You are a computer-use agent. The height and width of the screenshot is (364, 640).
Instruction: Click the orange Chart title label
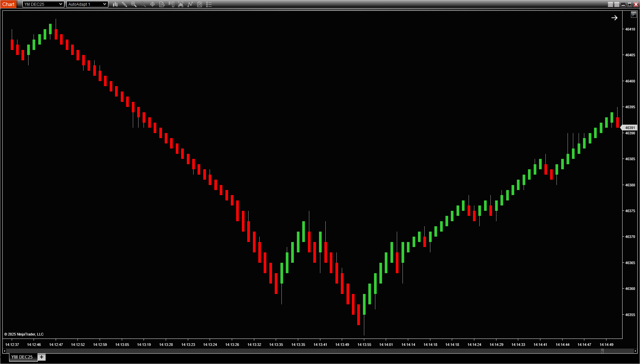pos(8,4)
